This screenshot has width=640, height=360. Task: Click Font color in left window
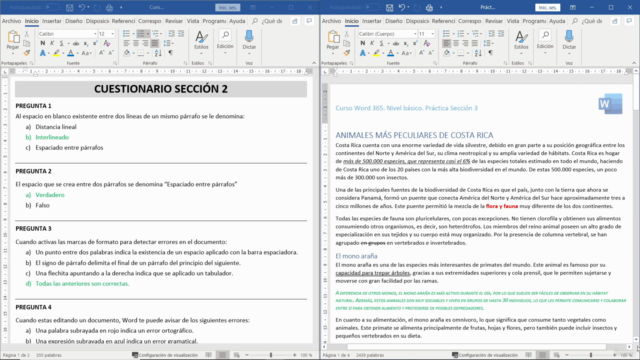(x=71, y=53)
